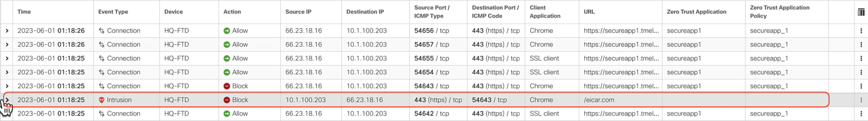The height and width of the screenshot is (121, 868).
Task: Expand the row with source port 54655
Action: point(7,59)
